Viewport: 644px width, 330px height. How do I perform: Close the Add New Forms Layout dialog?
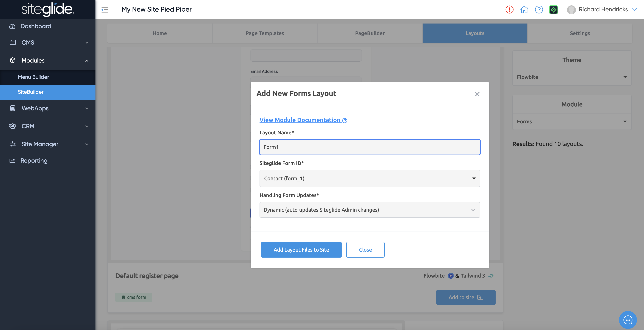point(477,94)
